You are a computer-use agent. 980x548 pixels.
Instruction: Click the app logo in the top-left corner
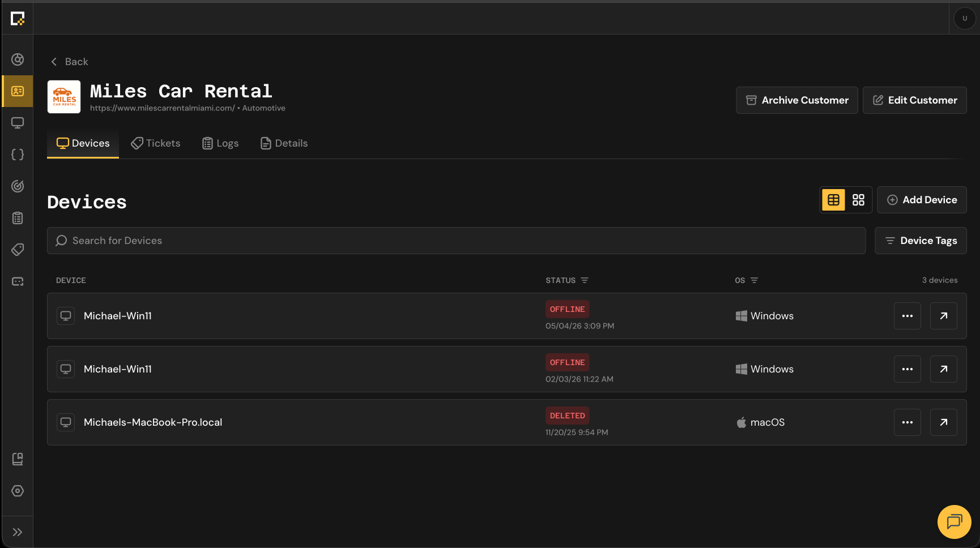tap(18, 19)
